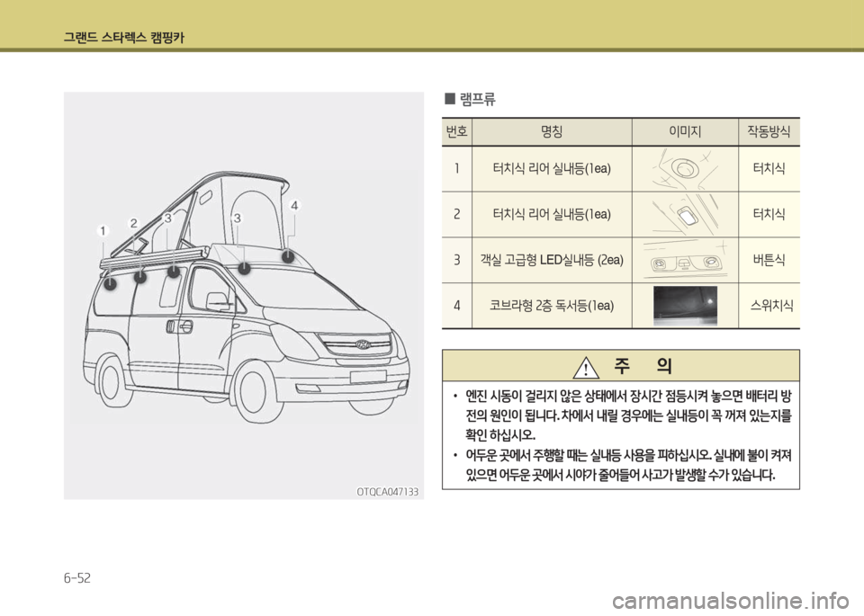Click the caution warning triangle icon
The image size is (864, 616).
click(x=585, y=367)
